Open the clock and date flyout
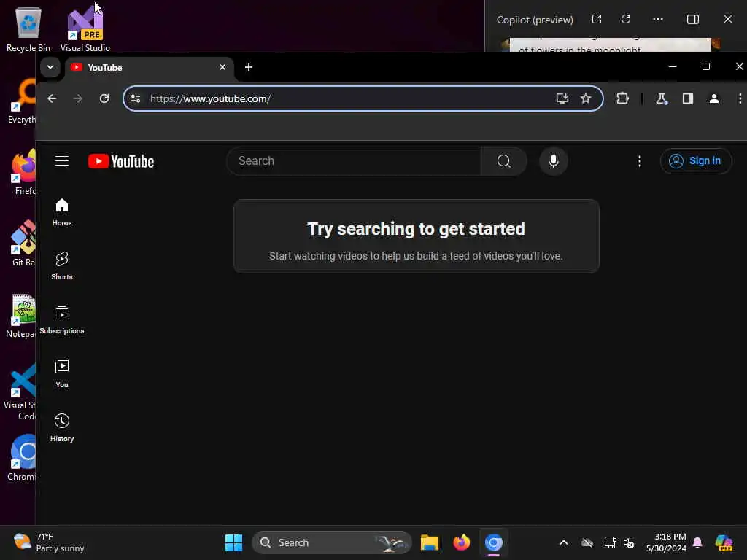This screenshot has height=560, width=747. pyautogui.click(x=666, y=542)
